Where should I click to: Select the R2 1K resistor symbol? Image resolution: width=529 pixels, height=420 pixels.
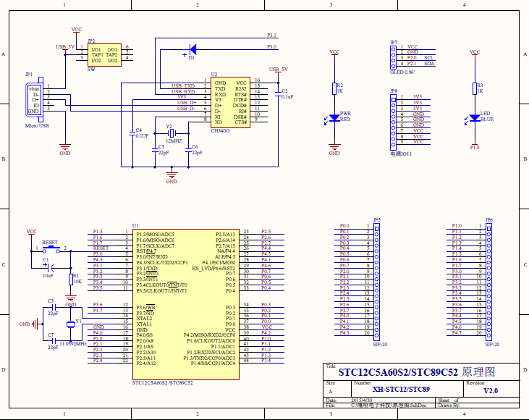334,88
